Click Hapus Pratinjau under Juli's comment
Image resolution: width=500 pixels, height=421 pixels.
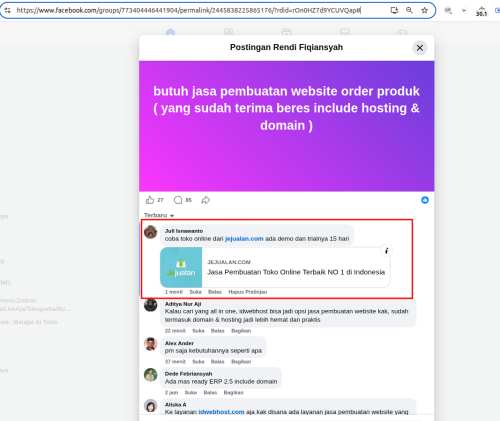point(247,292)
